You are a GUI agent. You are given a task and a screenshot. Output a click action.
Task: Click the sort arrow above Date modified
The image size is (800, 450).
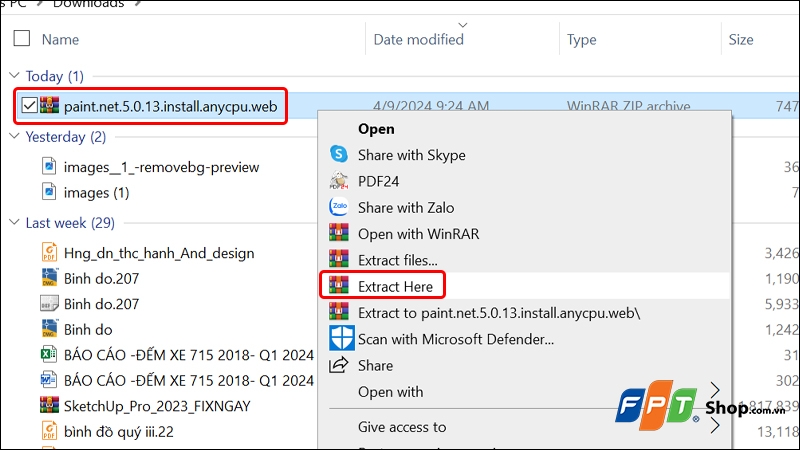tap(463, 25)
